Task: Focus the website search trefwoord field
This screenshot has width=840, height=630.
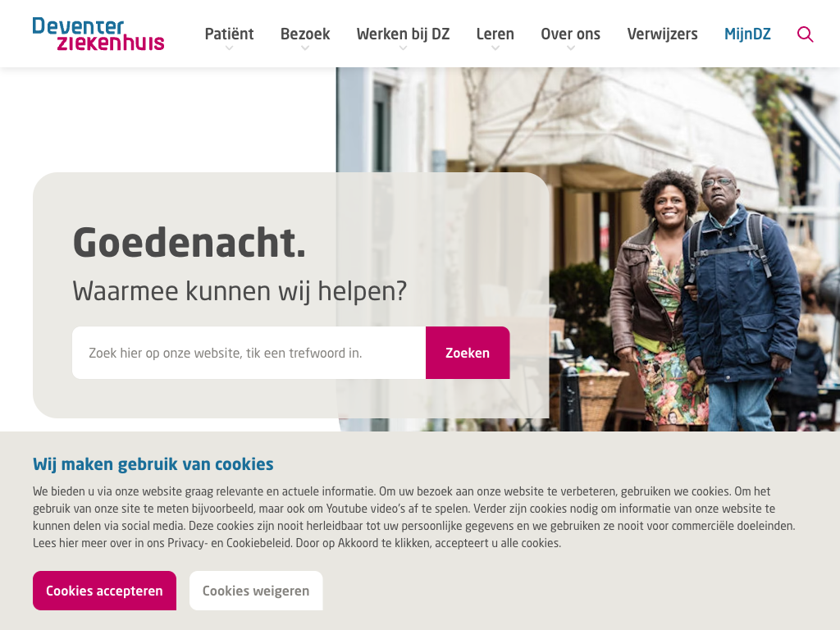Action: click(x=249, y=353)
